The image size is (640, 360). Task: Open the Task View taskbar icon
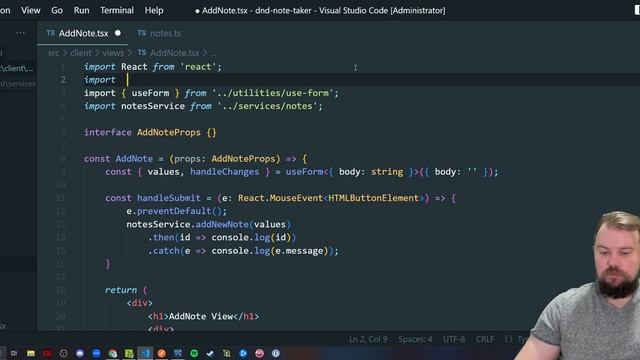[14, 353]
